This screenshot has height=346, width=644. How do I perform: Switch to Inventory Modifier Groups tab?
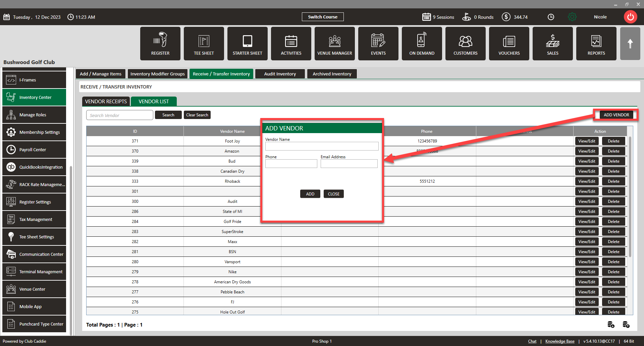pos(158,74)
